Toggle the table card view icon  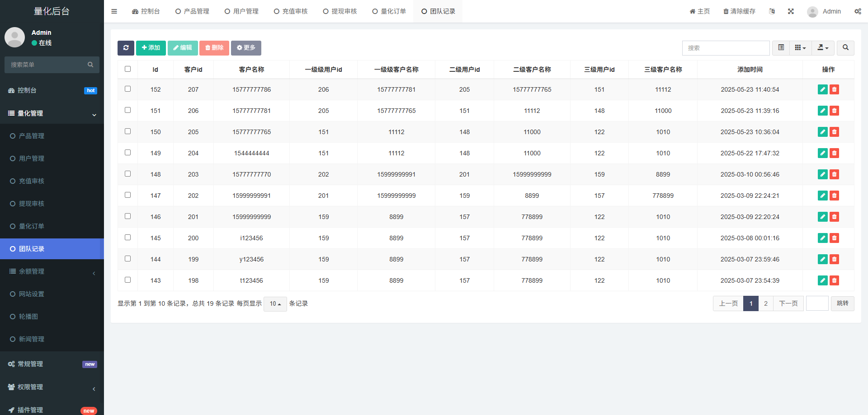click(781, 48)
